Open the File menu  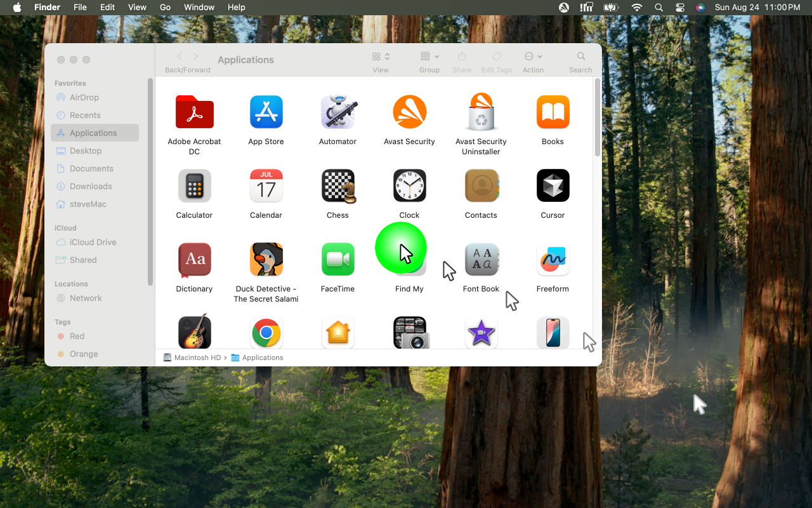click(x=80, y=7)
